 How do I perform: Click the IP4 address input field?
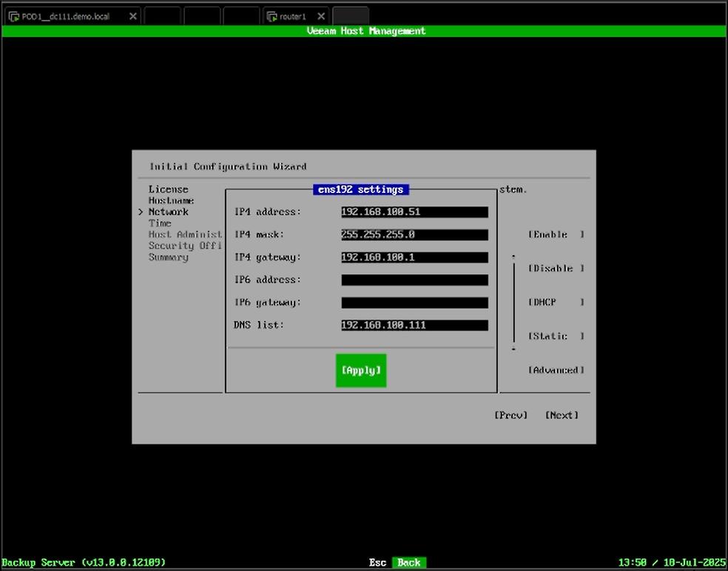pos(414,212)
